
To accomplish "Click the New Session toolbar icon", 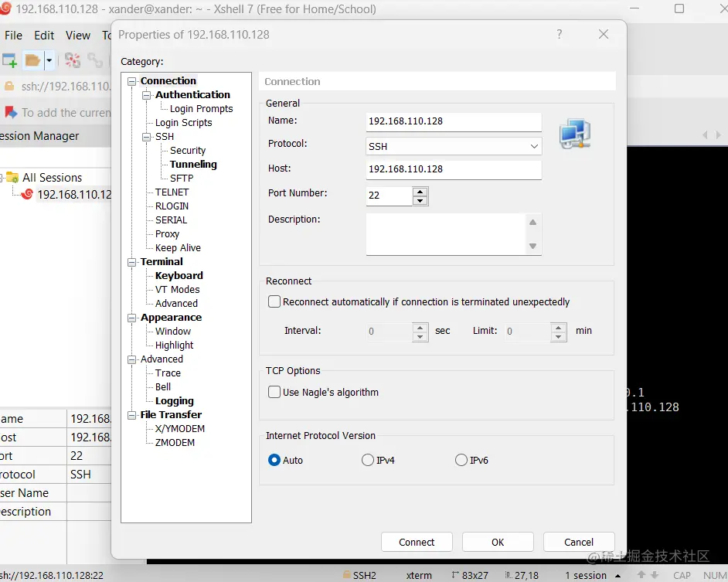I will [10, 60].
